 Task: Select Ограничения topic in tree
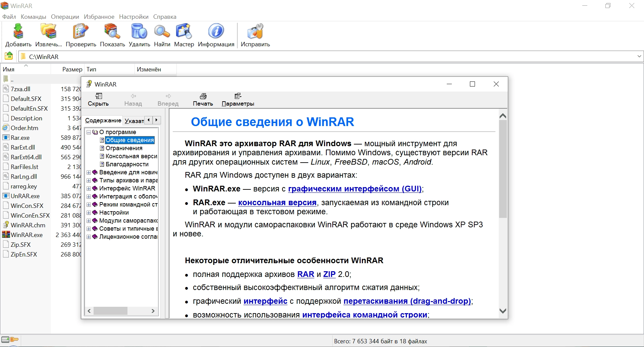(x=124, y=148)
